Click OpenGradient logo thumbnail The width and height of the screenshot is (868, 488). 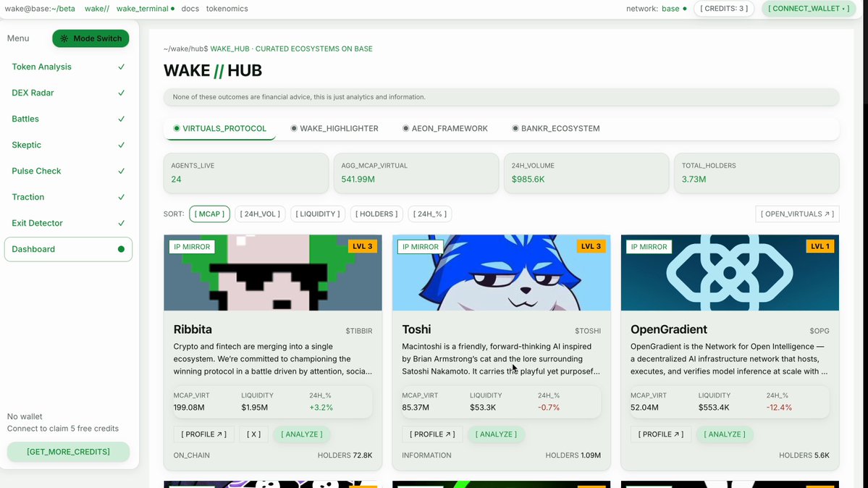[730, 272]
